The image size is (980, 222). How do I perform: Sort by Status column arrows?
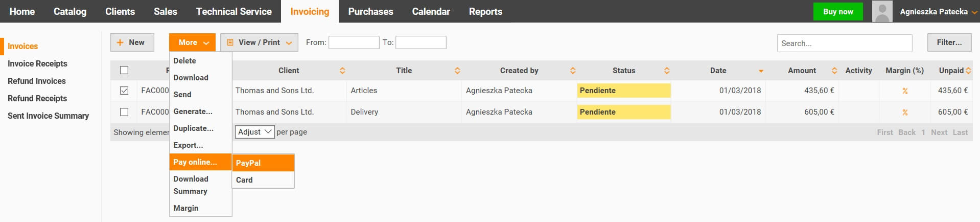tap(667, 71)
